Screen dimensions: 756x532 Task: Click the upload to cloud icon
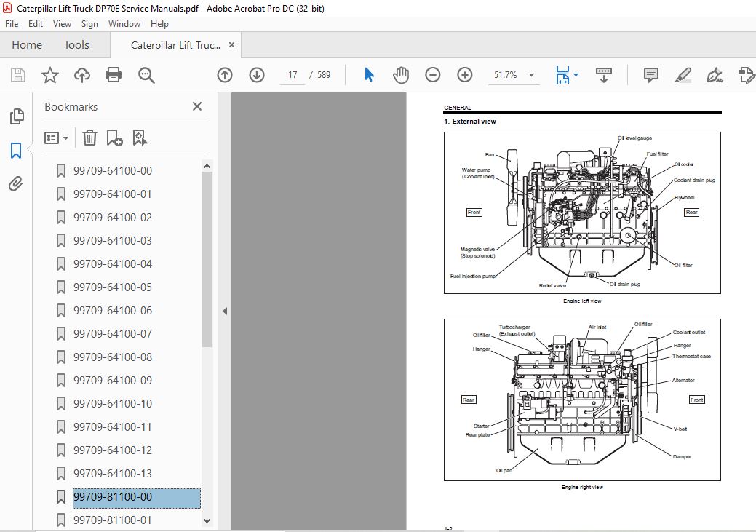pyautogui.click(x=82, y=75)
